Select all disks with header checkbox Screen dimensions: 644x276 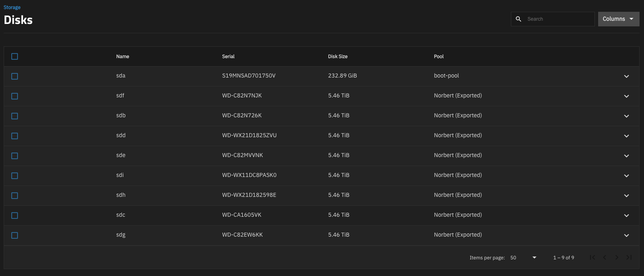coord(15,56)
